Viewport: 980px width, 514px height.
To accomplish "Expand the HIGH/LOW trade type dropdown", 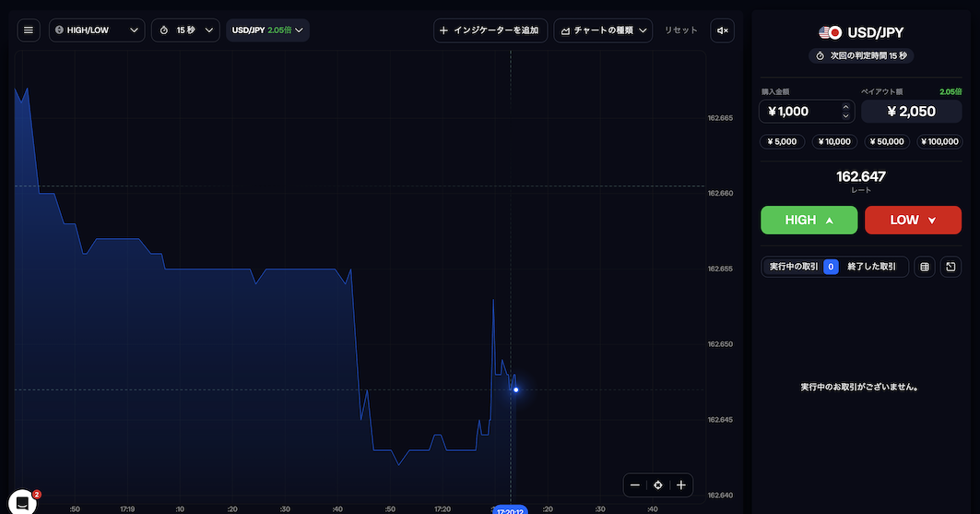I will pyautogui.click(x=97, y=30).
